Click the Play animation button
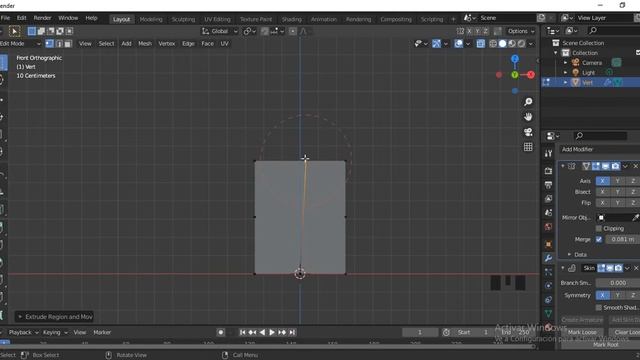Screen dimensions: 640x360 pyautogui.click(x=272, y=332)
